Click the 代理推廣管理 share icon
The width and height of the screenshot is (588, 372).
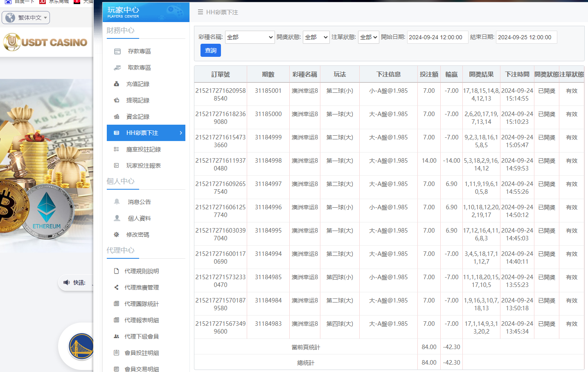point(117,287)
